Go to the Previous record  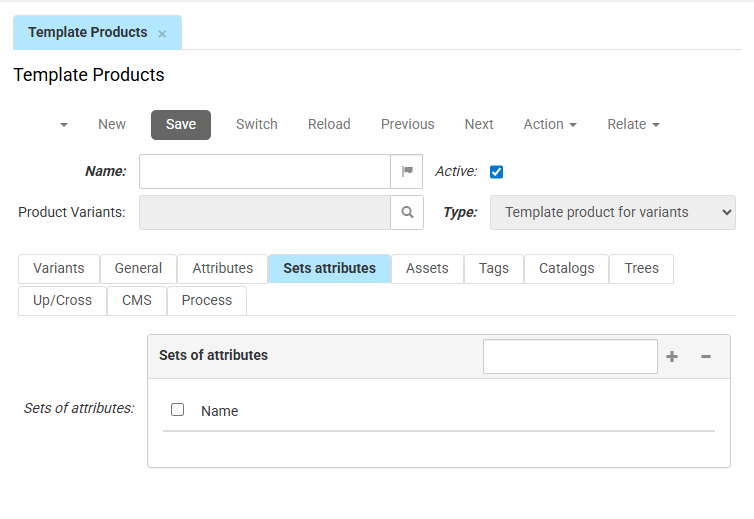coord(408,125)
